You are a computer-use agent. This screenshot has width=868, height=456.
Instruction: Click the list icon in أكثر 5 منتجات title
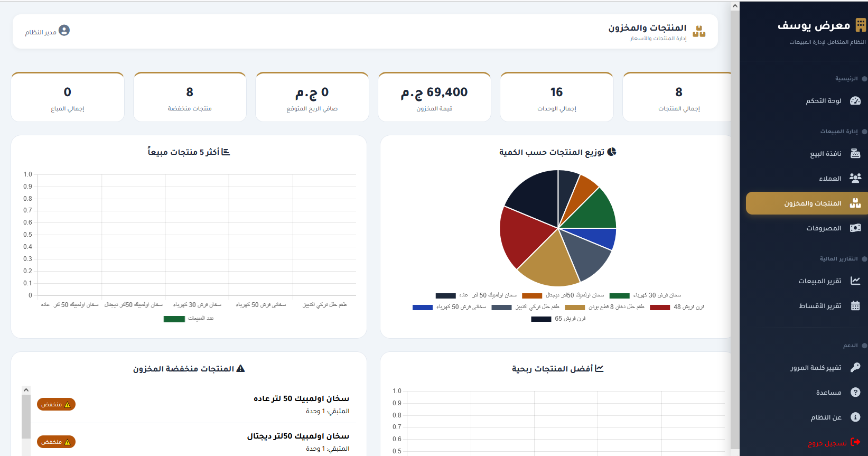coord(226,152)
